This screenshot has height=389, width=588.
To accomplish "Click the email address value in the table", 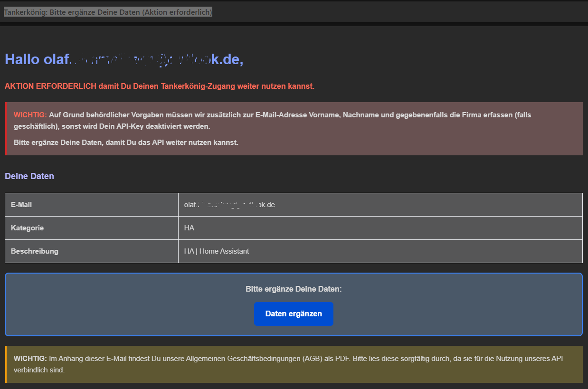I will point(229,205).
